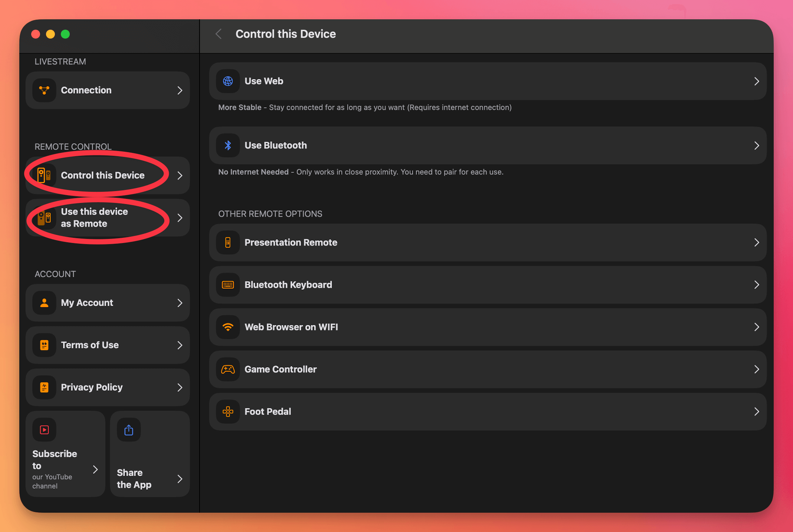Open the Connection menu item

pyautogui.click(x=108, y=90)
